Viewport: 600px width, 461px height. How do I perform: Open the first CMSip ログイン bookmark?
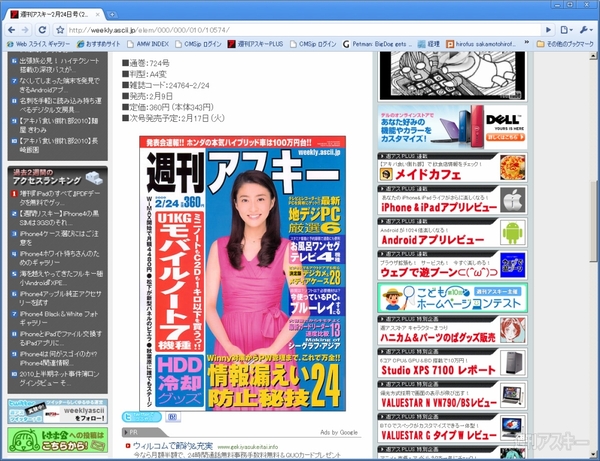click(198, 44)
